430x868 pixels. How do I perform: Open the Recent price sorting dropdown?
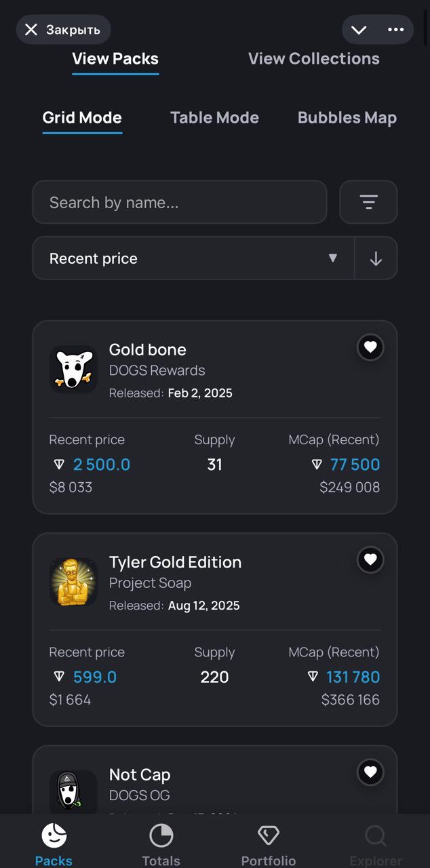[x=193, y=258]
